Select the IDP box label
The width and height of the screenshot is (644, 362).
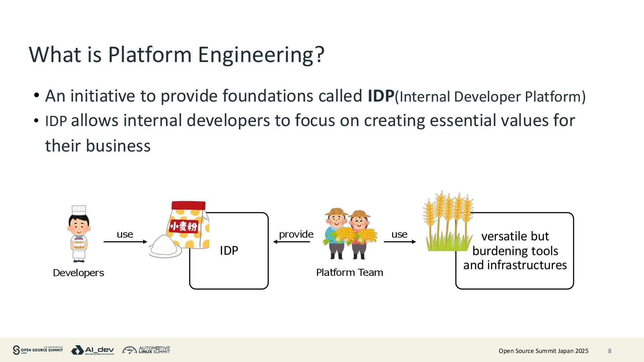229,251
